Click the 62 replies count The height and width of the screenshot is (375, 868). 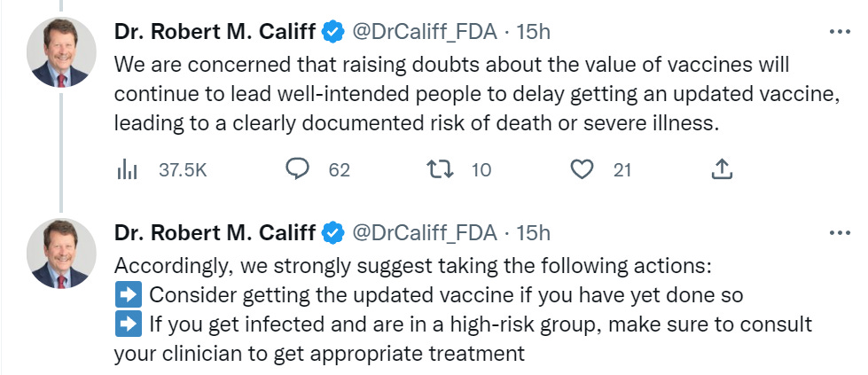coord(340,169)
